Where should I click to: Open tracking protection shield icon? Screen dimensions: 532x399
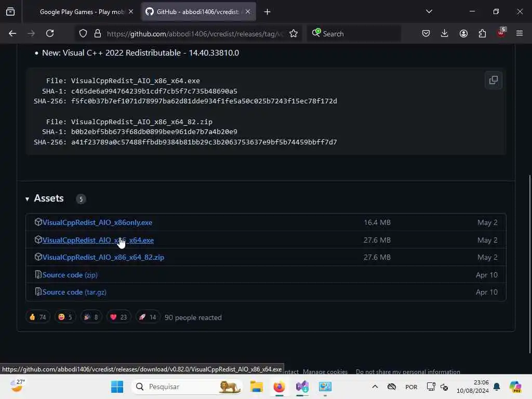click(83, 34)
